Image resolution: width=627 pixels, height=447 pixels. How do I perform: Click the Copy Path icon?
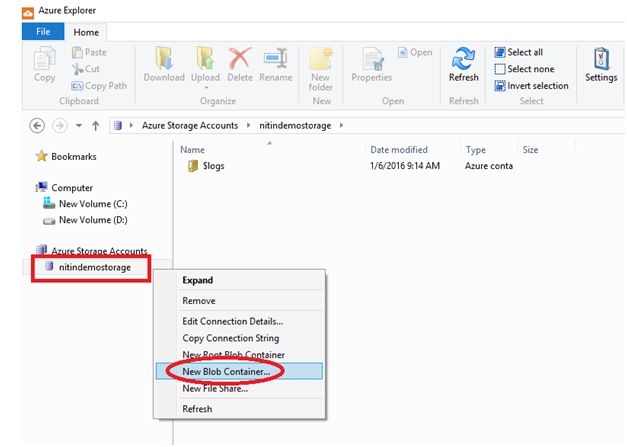77,86
